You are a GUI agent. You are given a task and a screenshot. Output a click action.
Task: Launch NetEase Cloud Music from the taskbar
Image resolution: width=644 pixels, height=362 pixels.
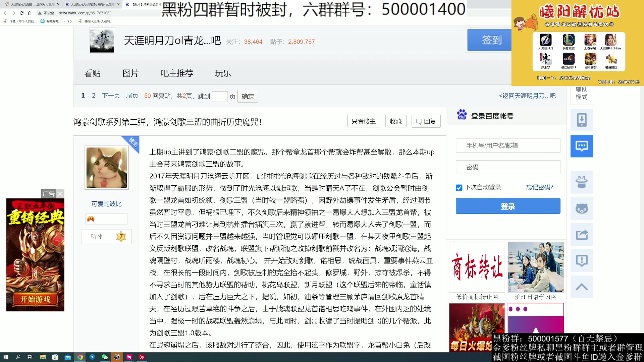(142, 357)
